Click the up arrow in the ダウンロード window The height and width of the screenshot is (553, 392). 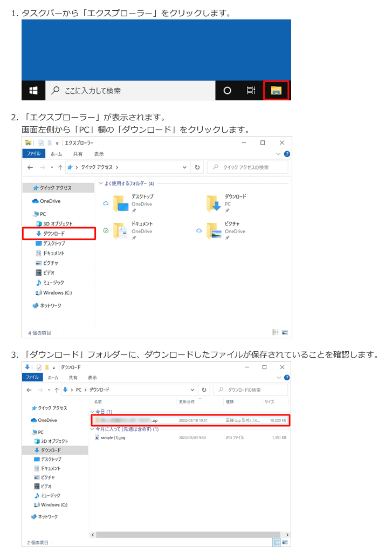57,390
